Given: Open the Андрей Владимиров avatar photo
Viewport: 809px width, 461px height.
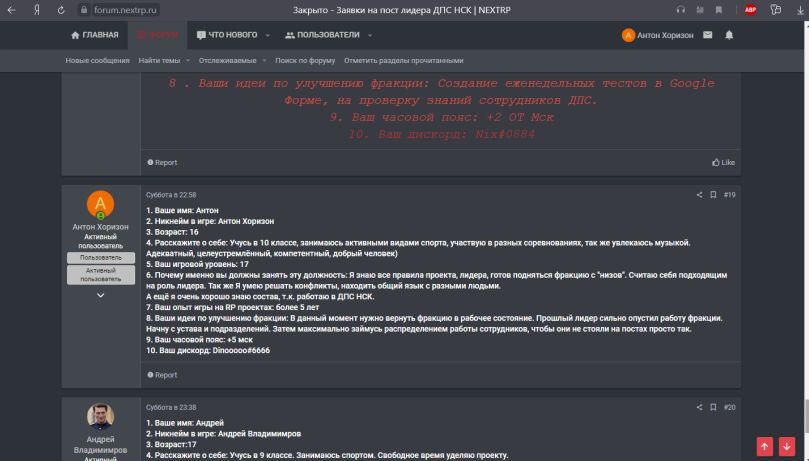Looking at the screenshot, I should coord(100,416).
